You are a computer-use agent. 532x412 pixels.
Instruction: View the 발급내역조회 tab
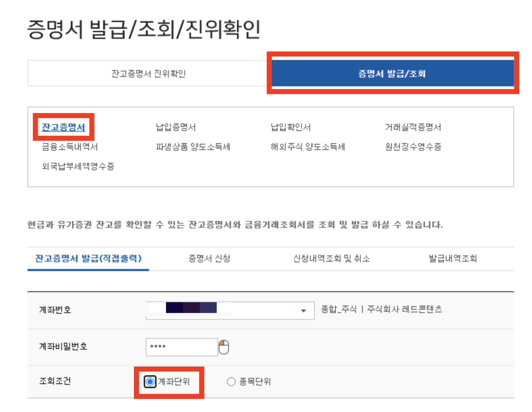tap(453, 258)
